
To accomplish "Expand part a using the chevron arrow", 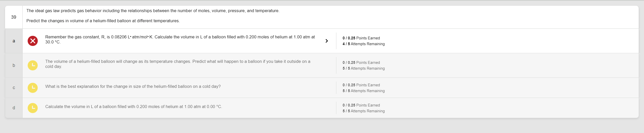I will (327, 41).
